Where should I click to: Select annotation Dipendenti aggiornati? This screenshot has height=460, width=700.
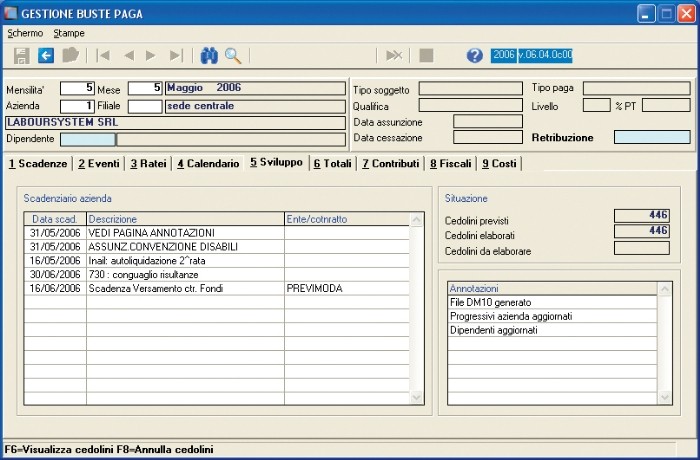[x=553, y=330]
